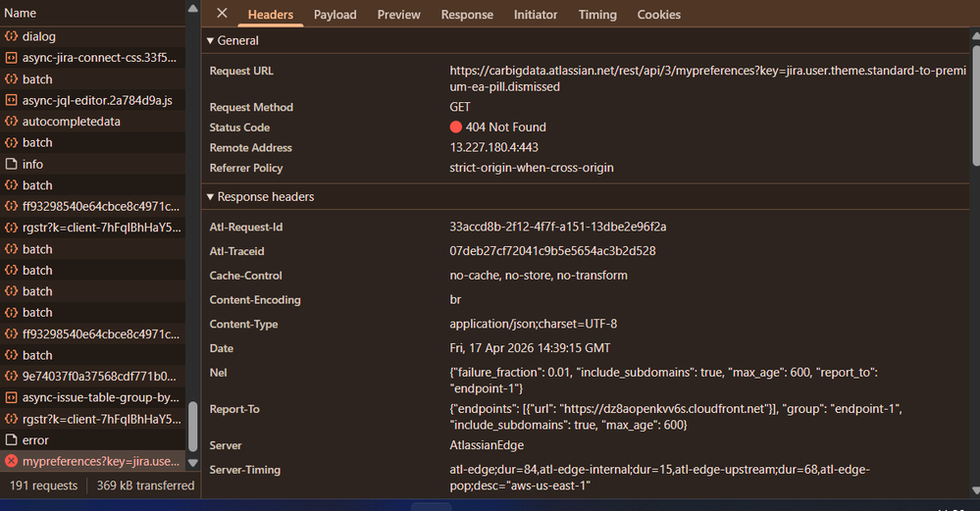
Task: Select the error document request
Action: [92, 439]
